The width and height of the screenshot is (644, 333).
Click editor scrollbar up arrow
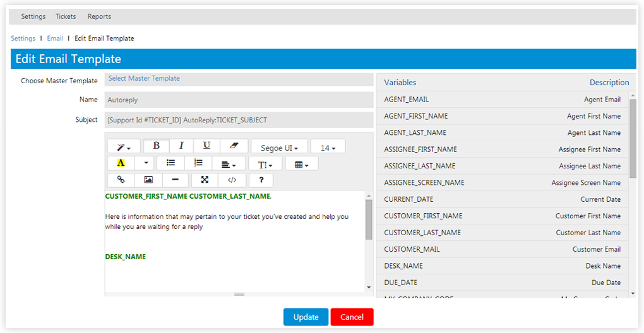click(x=369, y=196)
